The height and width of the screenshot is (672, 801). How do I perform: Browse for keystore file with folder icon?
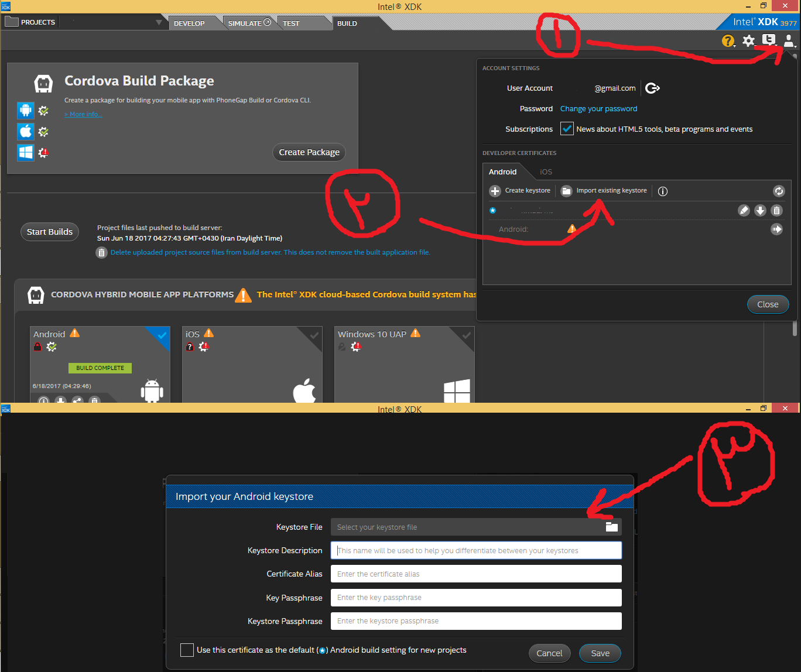pos(611,526)
